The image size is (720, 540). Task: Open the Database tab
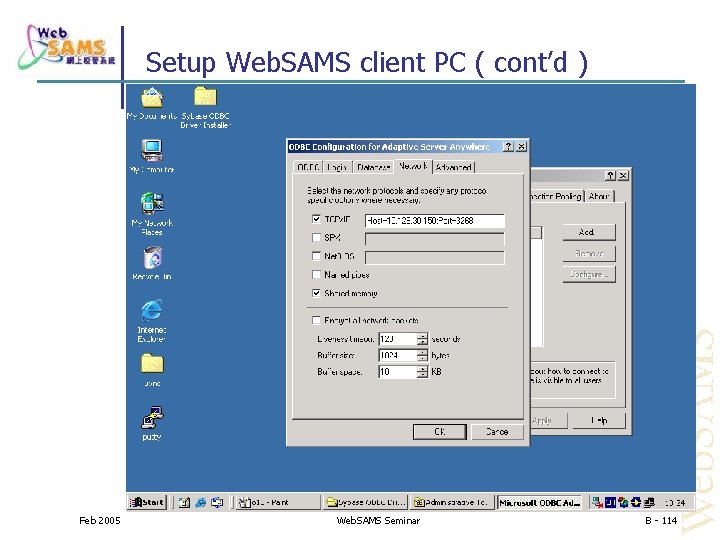(373, 167)
